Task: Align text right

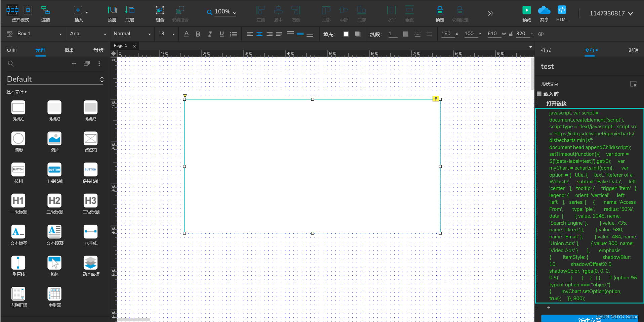Action: click(x=269, y=34)
